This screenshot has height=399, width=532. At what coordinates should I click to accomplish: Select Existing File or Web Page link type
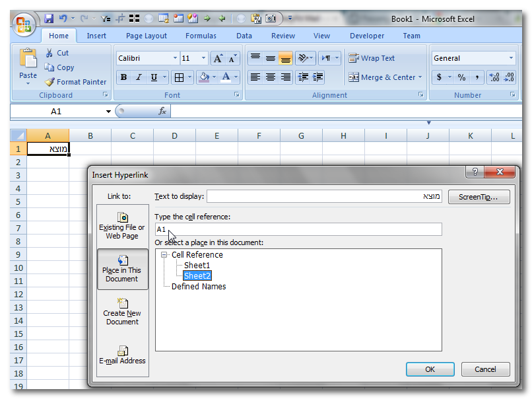pyautogui.click(x=122, y=225)
